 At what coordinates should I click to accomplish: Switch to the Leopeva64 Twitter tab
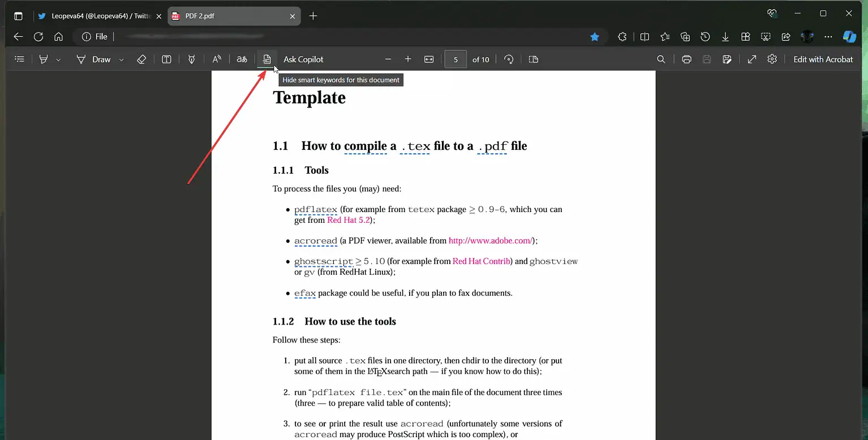pyautogui.click(x=96, y=16)
